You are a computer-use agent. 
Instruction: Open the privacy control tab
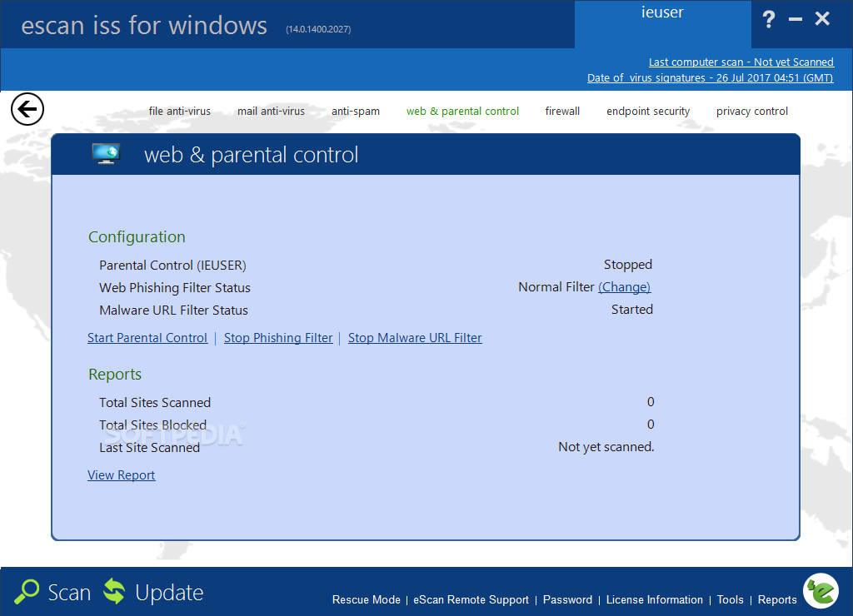752,111
